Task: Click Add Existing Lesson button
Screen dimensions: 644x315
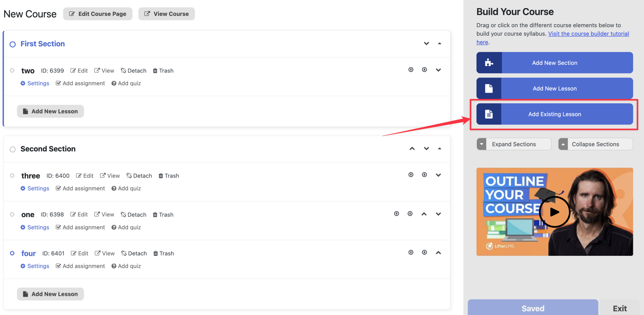Action: coord(554,114)
